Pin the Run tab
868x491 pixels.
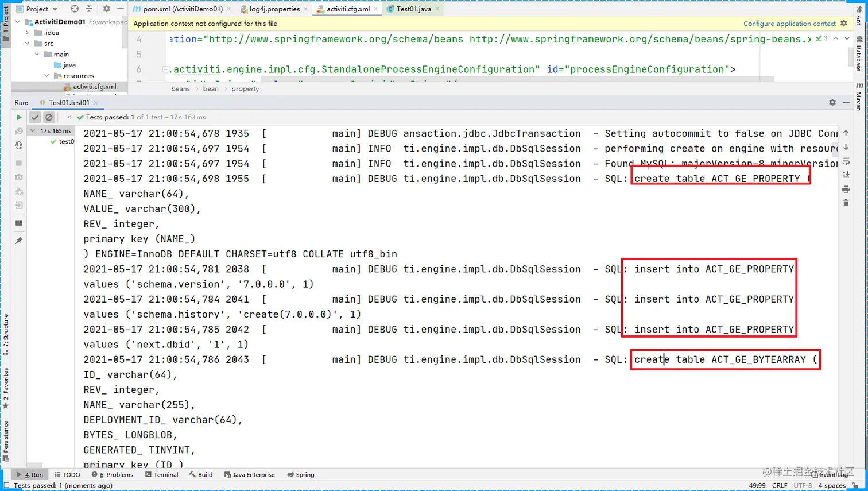click(19, 241)
